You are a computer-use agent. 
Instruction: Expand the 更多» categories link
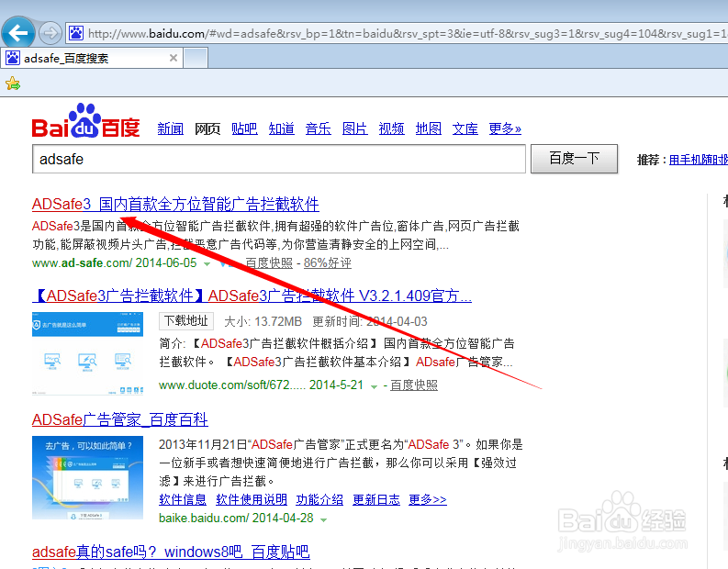coord(505,128)
